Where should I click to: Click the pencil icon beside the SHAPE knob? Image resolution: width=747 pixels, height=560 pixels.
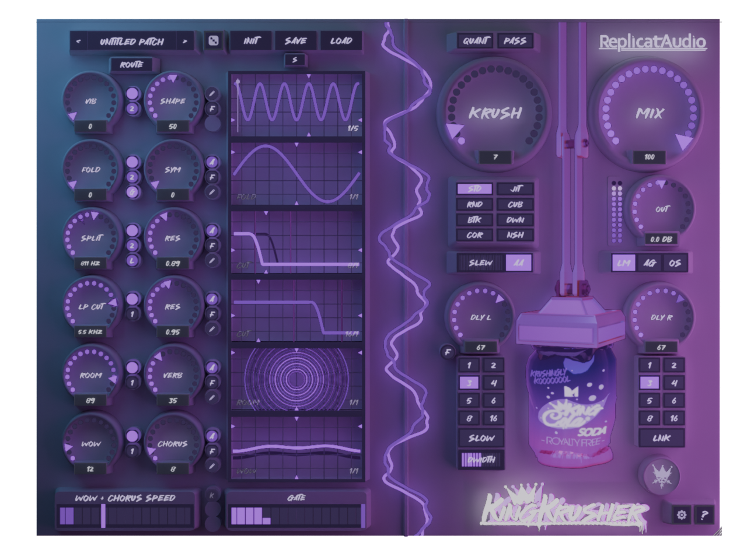tap(212, 93)
